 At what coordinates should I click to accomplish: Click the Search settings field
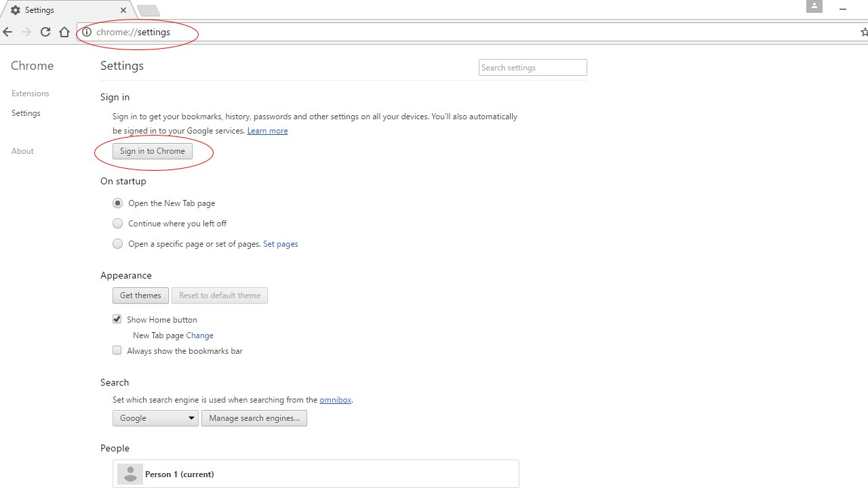(x=532, y=67)
